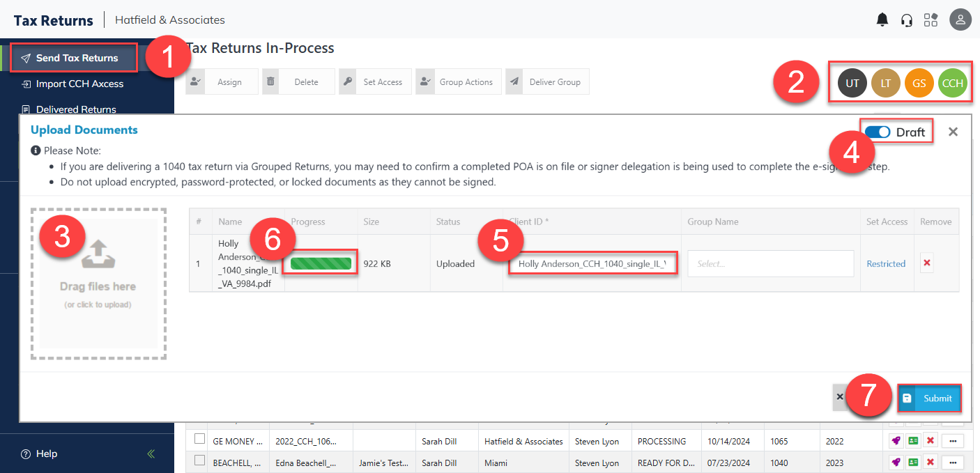The image size is (980, 473).
Task: Collapse the sidebar with the double chevron
Action: point(151,453)
